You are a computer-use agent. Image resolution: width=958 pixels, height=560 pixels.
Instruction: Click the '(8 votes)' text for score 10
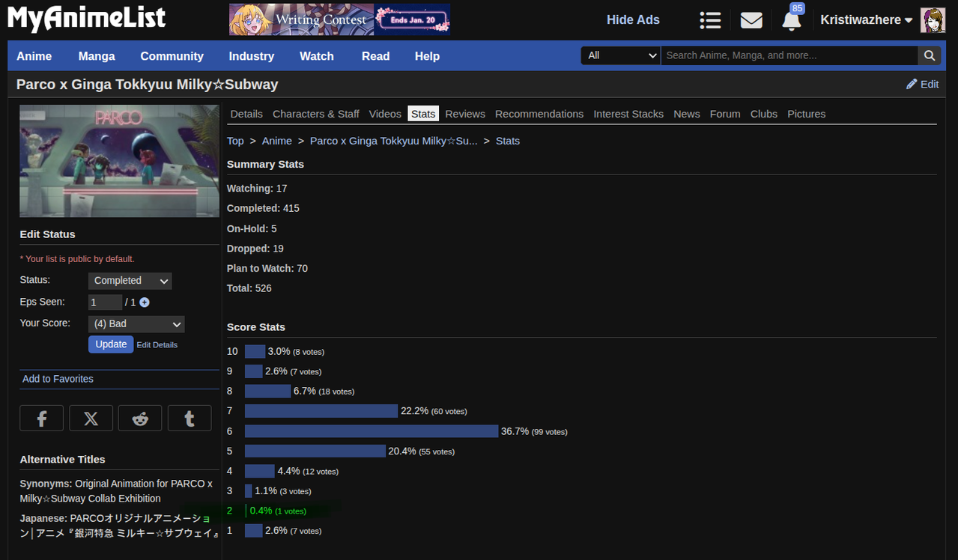pyautogui.click(x=309, y=352)
